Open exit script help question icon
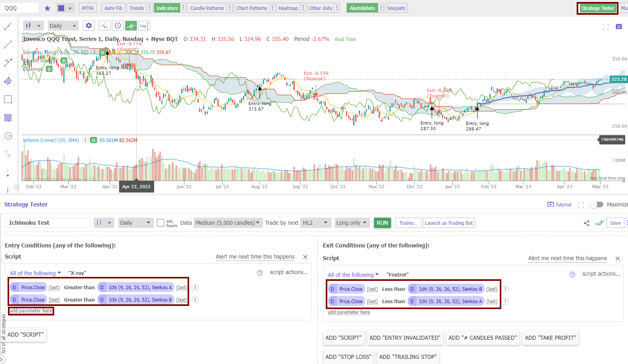Screen dimensions: 628x364 click(572, 274)
